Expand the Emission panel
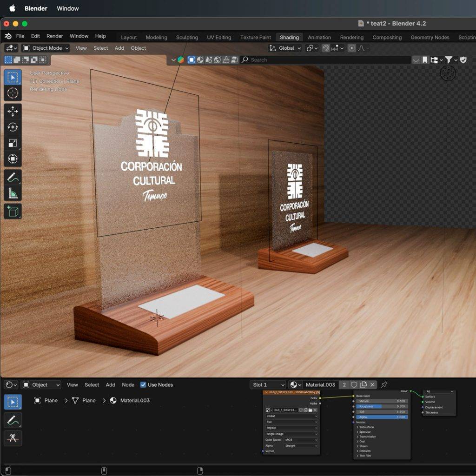 tap(363, 451)
